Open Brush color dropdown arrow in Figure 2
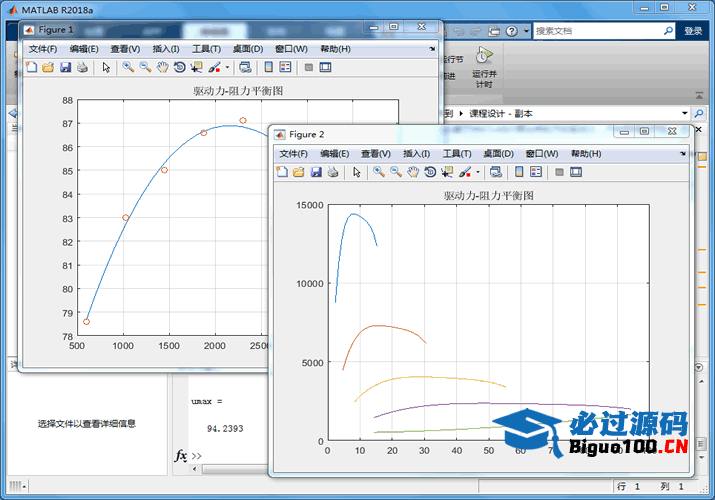715x500 pixels. (x=478, y=172)
